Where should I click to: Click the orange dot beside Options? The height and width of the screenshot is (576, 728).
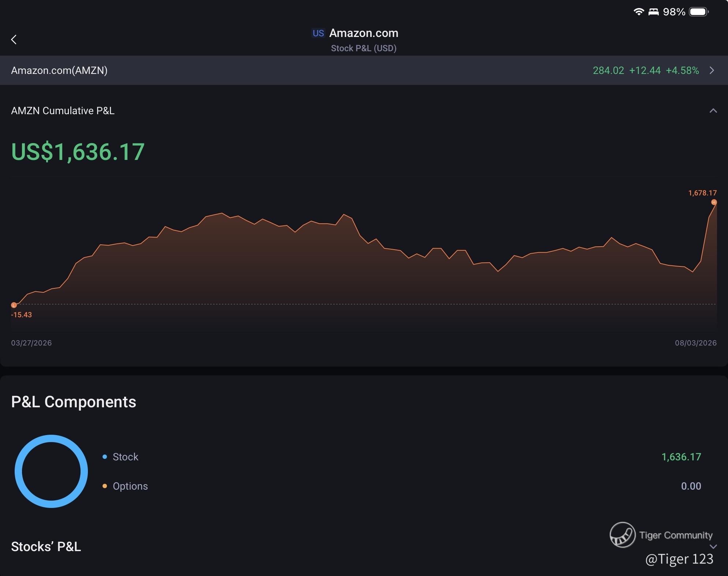coord(105,486)
